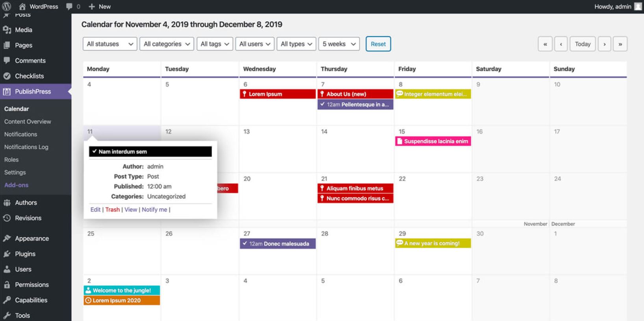Jump to next period with double-arrow button

[x=620, y=44]
